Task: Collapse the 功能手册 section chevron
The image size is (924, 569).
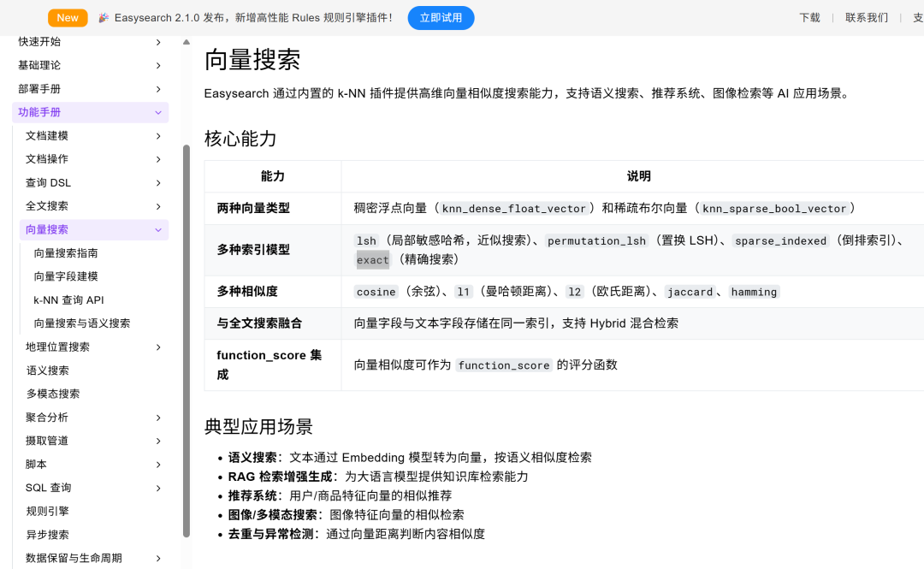Action: pyautogui.click(x=158, y=113)
